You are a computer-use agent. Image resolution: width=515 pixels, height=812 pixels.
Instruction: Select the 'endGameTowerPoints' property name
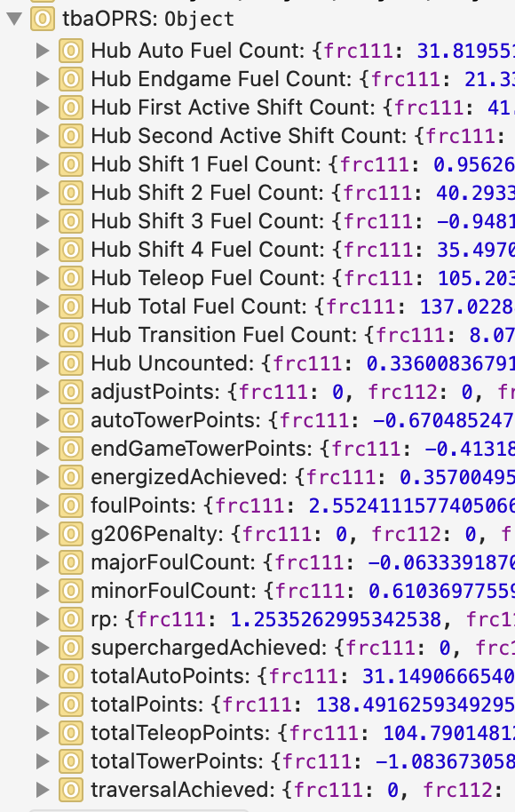[x=199, y=449]
